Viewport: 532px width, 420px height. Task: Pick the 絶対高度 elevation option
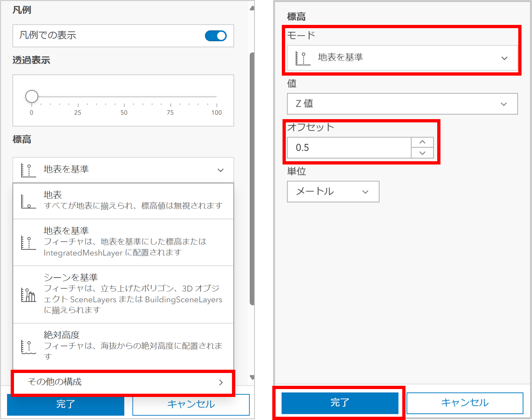(x=123, y=346)
